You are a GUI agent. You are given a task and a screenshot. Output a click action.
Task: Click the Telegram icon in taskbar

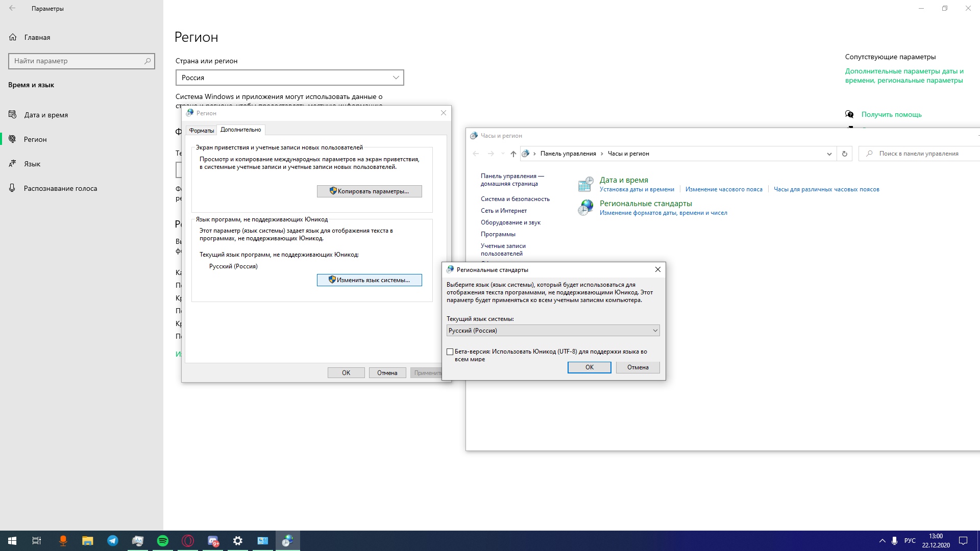pyautogui.click(x=112, y=540)
